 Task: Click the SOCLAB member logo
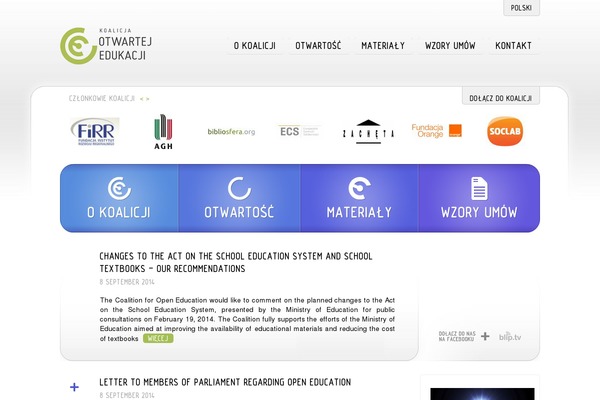pos(505,131)
